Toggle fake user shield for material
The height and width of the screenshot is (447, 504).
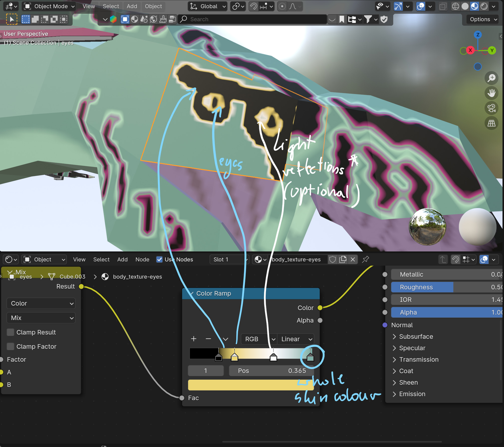pos(333,259)
